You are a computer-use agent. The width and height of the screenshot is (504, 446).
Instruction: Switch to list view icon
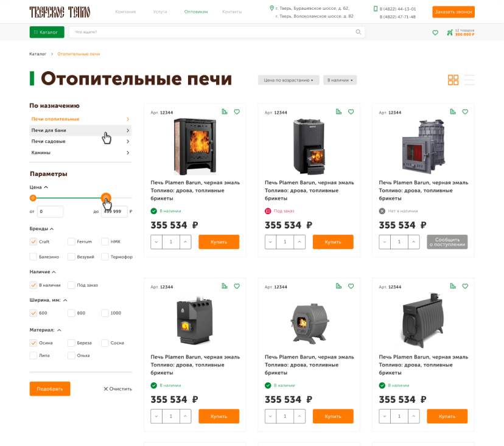[x=469, y=80]
